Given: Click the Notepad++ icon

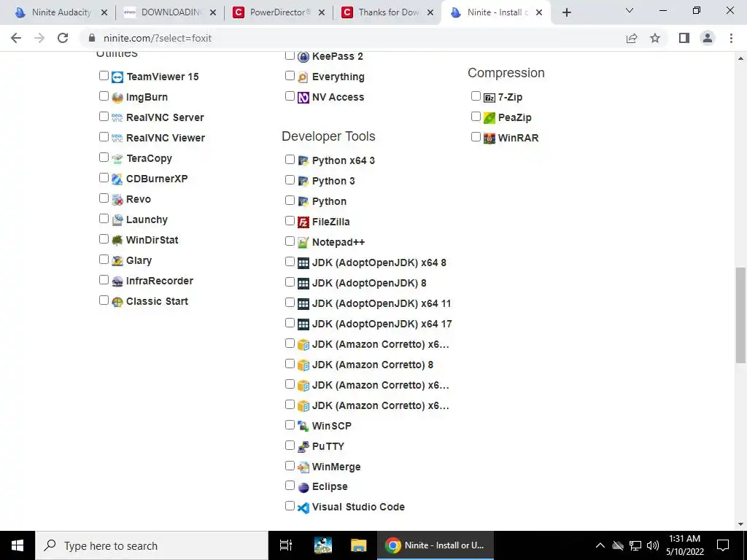Looking at the screenshot, I should pyautogui.click(x=303, y=243).
